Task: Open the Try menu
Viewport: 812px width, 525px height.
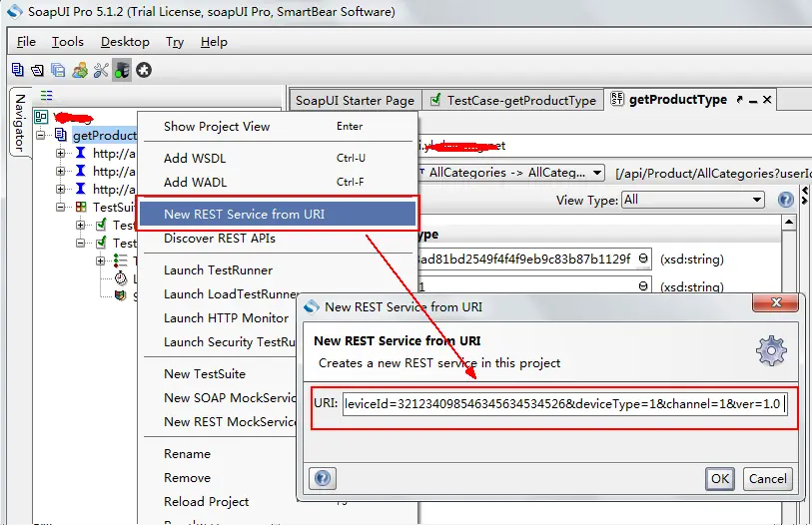Action: (x=175, y=41)
